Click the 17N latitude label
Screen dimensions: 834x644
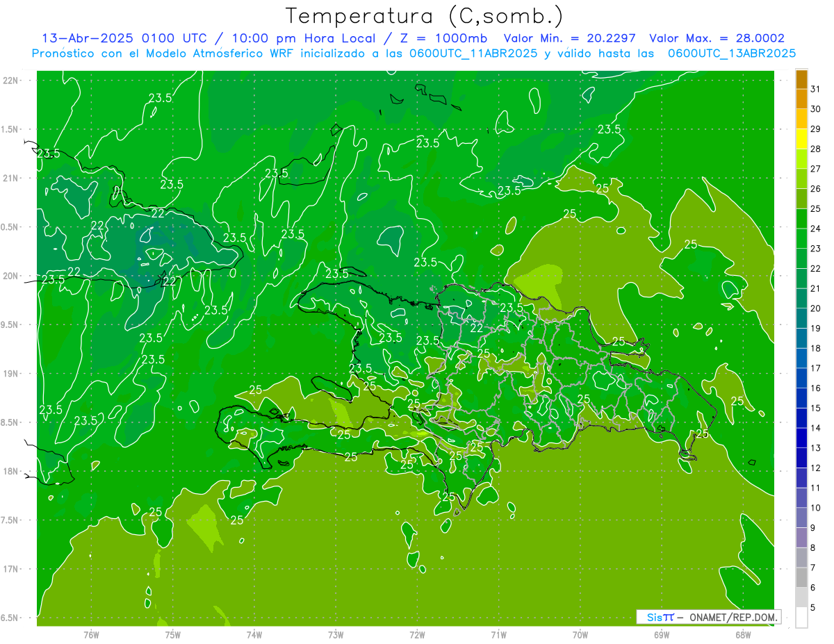10,570
